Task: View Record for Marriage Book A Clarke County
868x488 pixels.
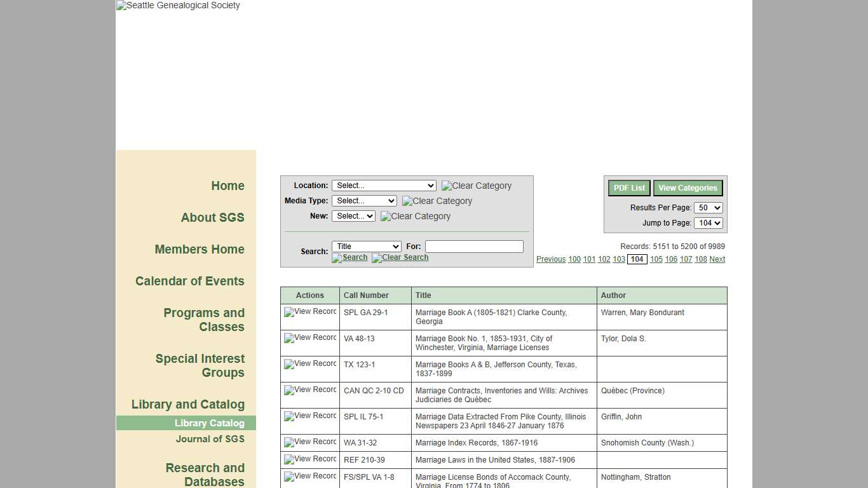Action: tap(309, 312)
